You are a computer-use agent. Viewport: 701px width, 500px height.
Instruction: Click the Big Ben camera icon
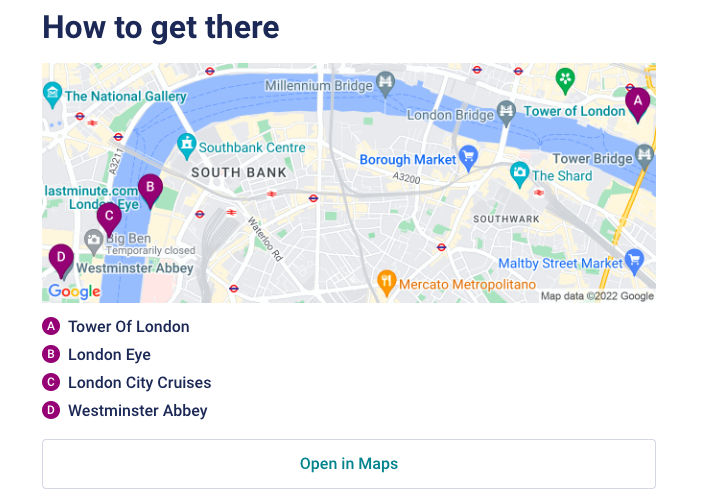click(x=94, y=240)
